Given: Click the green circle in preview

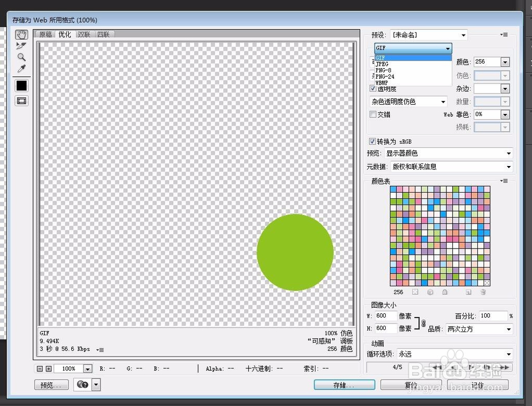Looking at the screenshot, I should (295, 252).
